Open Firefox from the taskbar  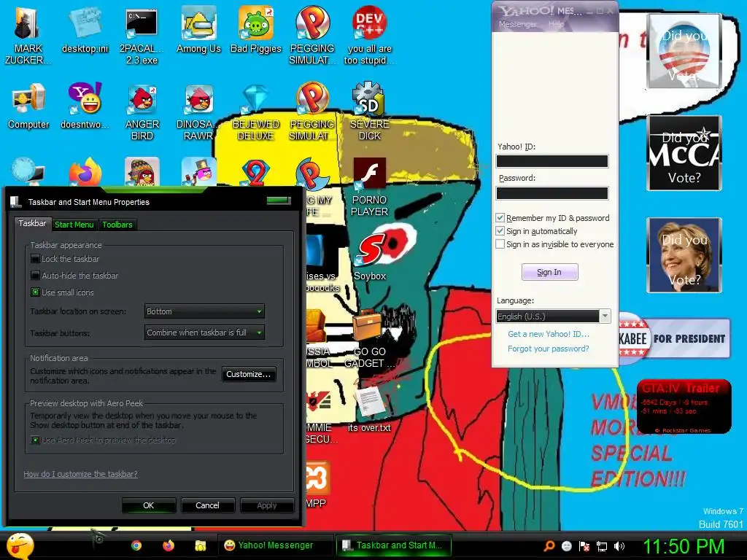[x=169, y=545]
